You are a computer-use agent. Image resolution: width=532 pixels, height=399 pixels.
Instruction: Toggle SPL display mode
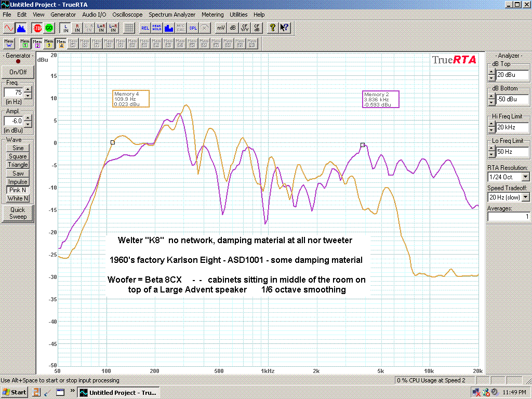pos(193,28)
